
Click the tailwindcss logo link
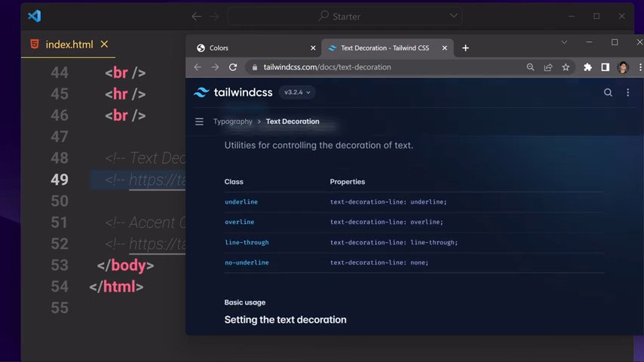[233, 93]
